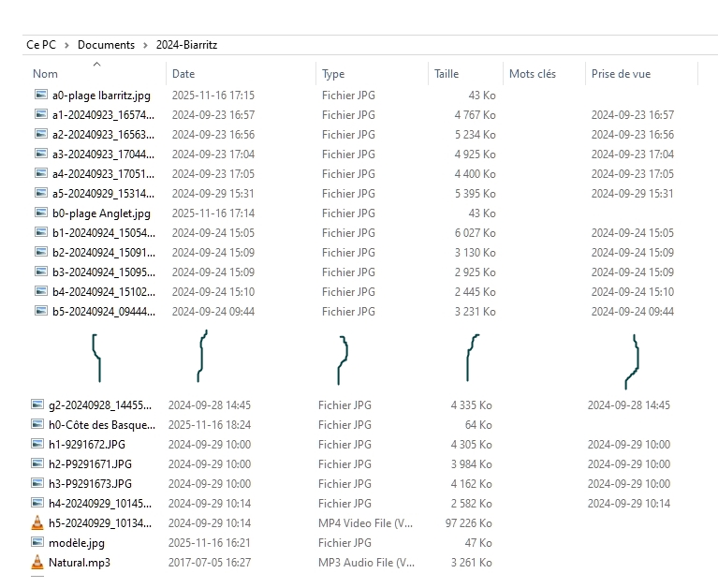Image resolution: width=718 pixels, height=588 pixels.
Task: Select the file h3-P9291673.JPG by name
Action: (90, 484)
